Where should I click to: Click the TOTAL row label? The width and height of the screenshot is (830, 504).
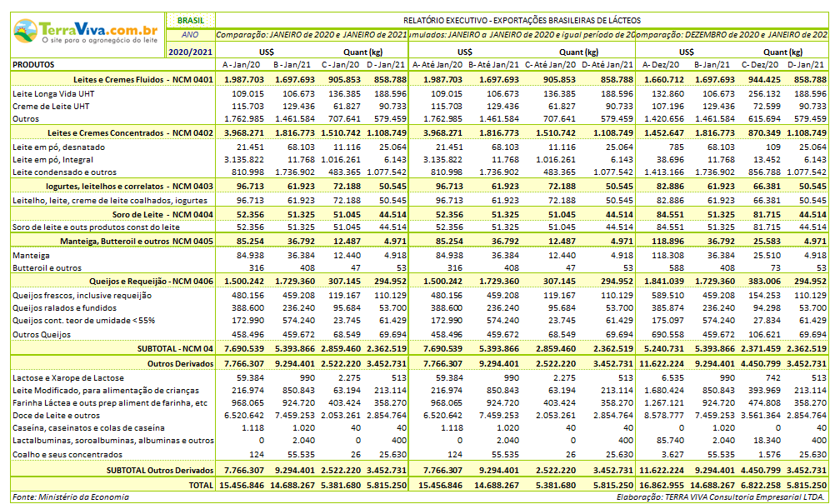pos(201,485)
